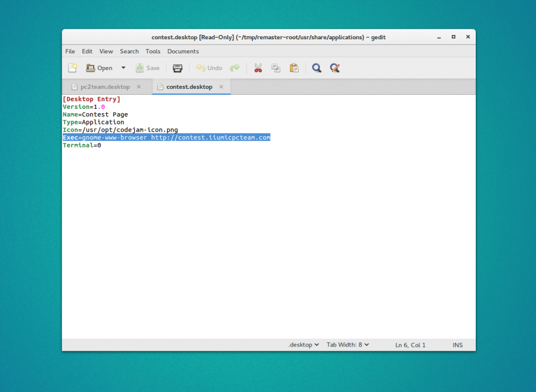This screenshot has width=536, height=392.
Task: Click the Print icon
Action: (177, 68)
